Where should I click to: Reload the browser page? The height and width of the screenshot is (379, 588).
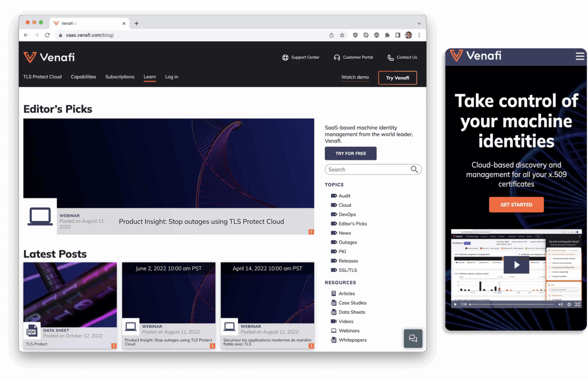47,35
